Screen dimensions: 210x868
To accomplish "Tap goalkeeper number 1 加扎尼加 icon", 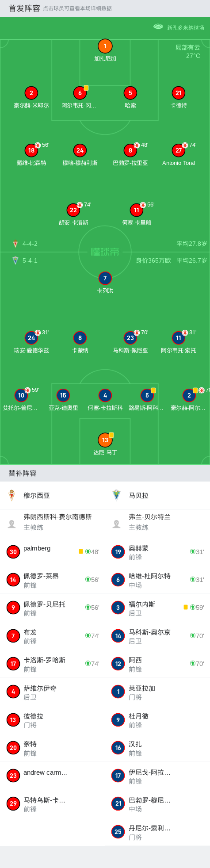I will click(x=105, y=46).
